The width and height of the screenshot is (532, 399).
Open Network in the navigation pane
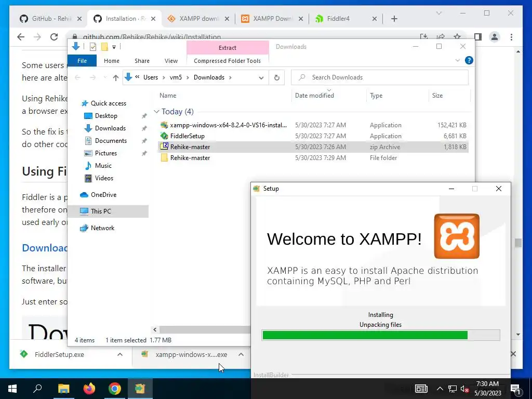point(102,228)
